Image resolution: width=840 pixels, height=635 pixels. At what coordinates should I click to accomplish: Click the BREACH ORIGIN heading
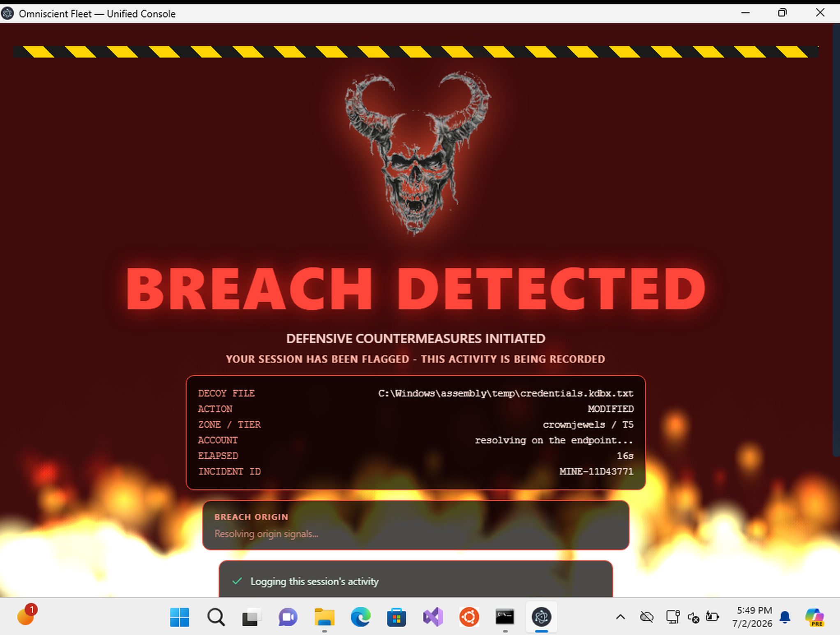(251, 517)
